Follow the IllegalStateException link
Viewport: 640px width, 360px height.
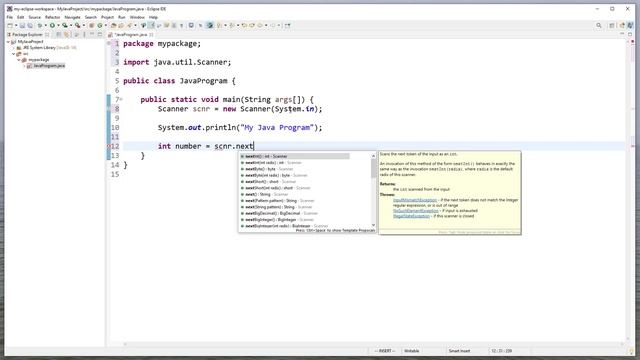(x=411, y=216)
